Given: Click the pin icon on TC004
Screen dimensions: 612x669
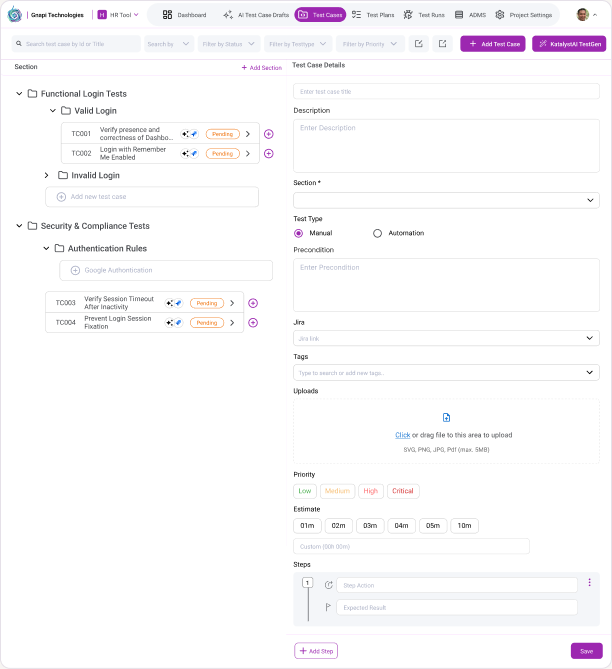Looking at the screenshot, I should [x=178, y=323].
